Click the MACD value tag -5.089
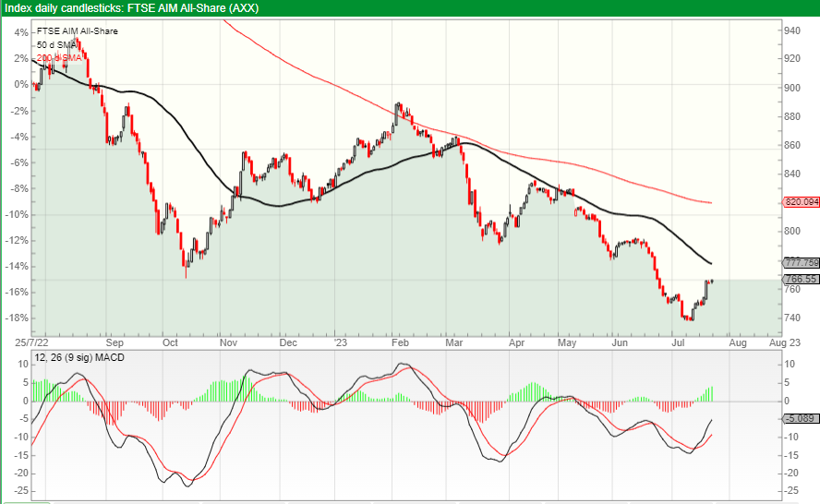The image size is (820, 504). tap(800, 418)
